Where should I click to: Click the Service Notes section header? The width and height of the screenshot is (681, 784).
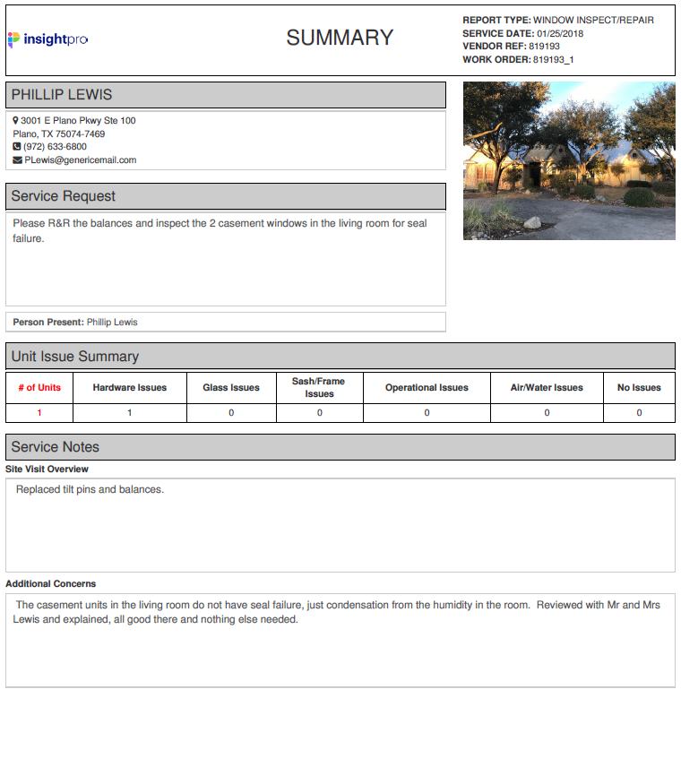click(x=340, y=447)
